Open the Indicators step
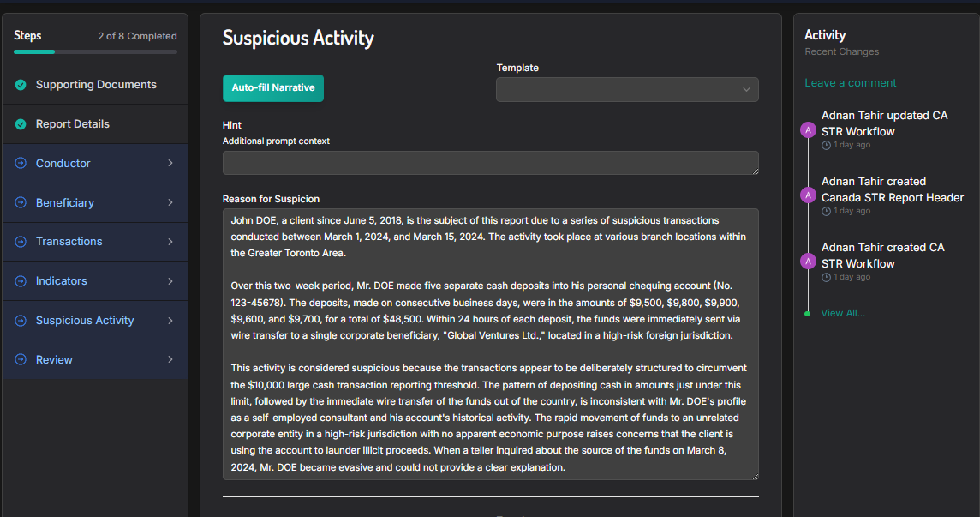The image size is (980, 517). point(61,281)
